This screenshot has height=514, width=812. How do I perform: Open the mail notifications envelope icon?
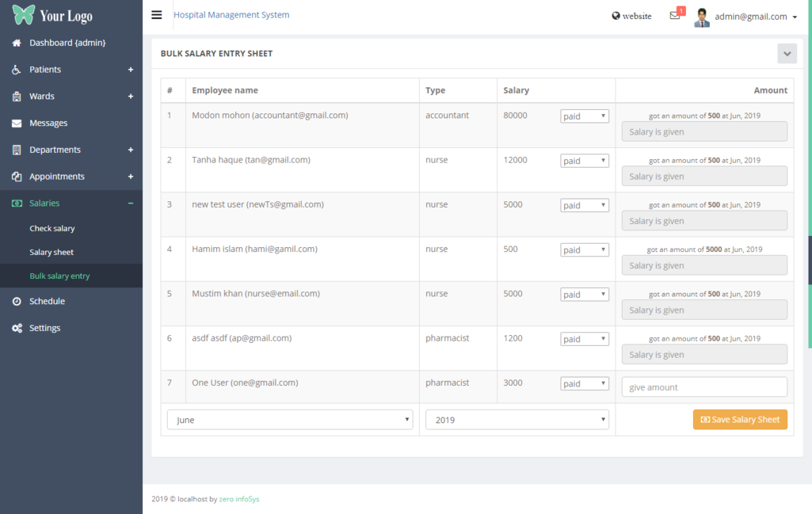tap(674, 16)
